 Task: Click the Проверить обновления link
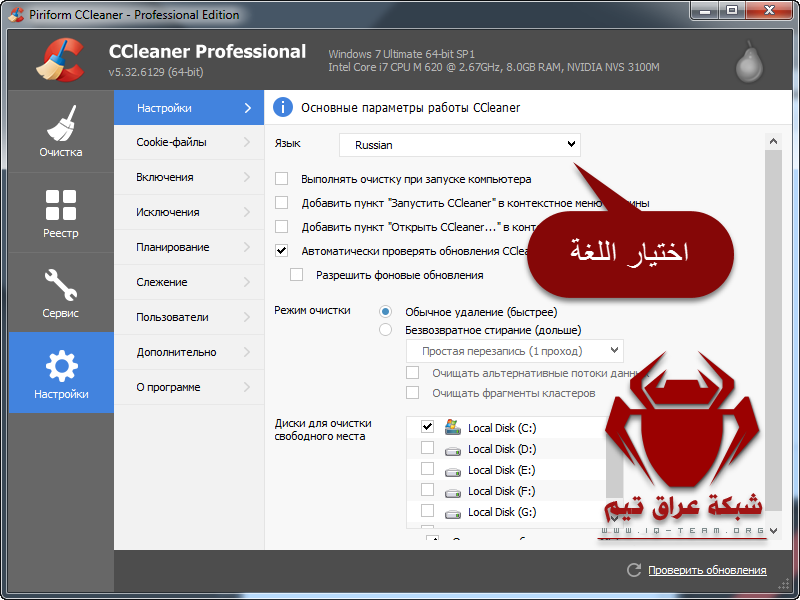click(x=707, y=570)
